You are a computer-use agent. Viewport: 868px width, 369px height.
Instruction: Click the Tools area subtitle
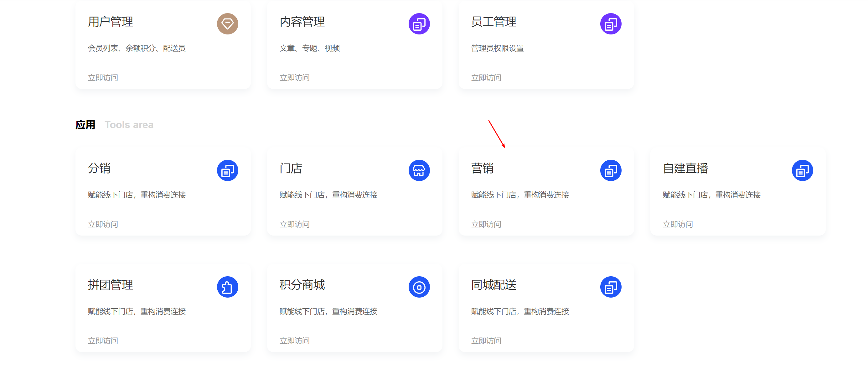coord(129,125)
